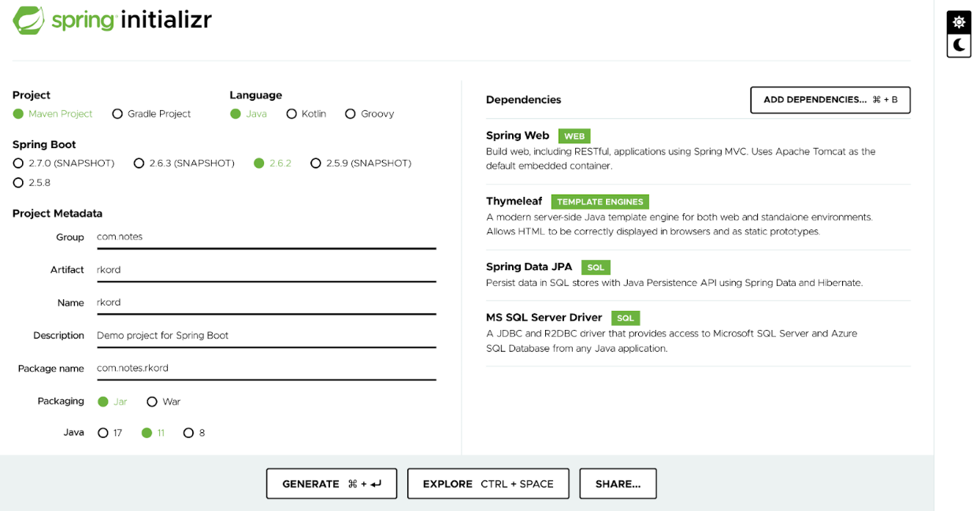This screenshot has height=511, width=980.
Task: Click the Spring Initializr leaf logo
Action: point(29,20)
